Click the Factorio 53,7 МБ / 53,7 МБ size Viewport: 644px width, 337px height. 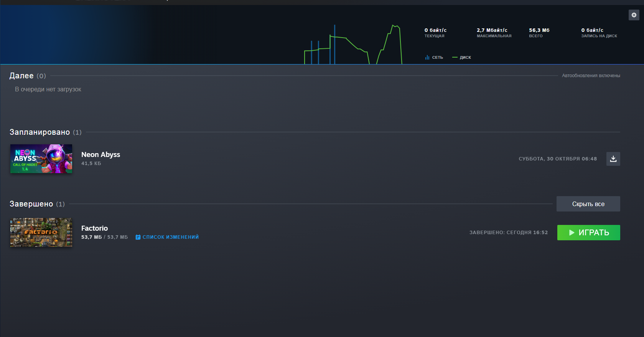(104, 237)
